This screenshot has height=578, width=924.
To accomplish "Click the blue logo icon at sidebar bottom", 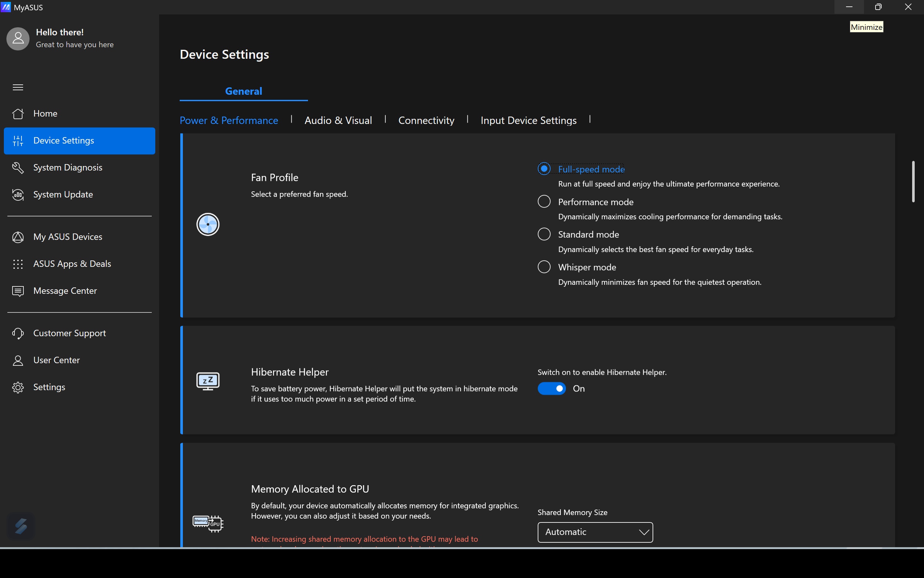I will click(21, 526).
